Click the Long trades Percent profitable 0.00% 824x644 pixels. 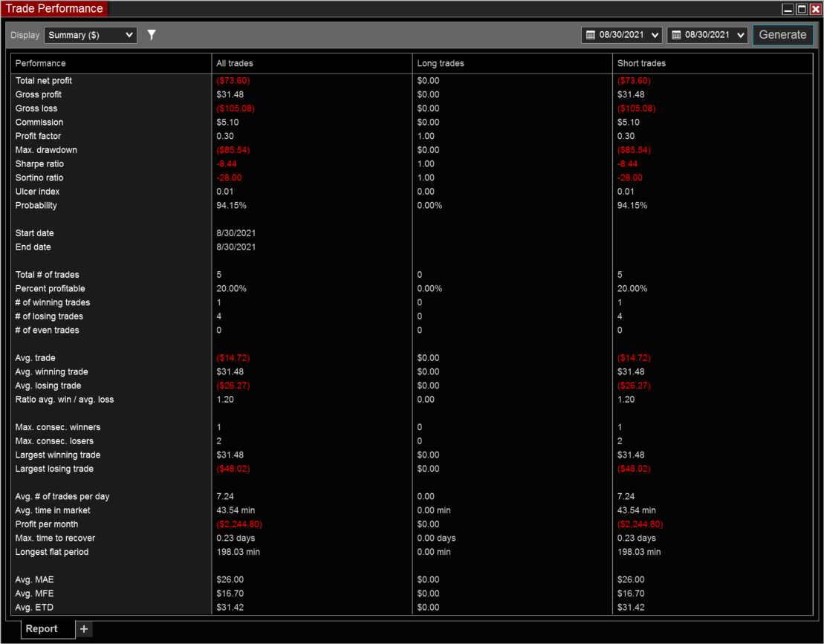(x=429, y=288)
